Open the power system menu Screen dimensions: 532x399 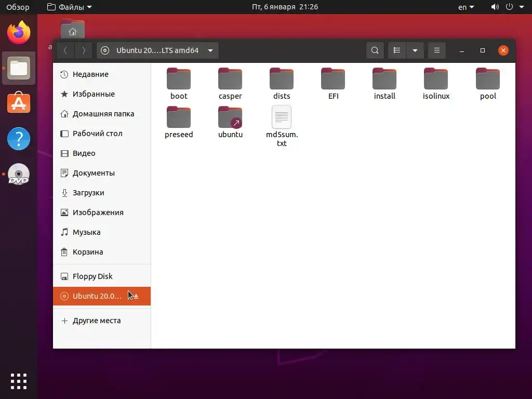[x=509, y=7]
